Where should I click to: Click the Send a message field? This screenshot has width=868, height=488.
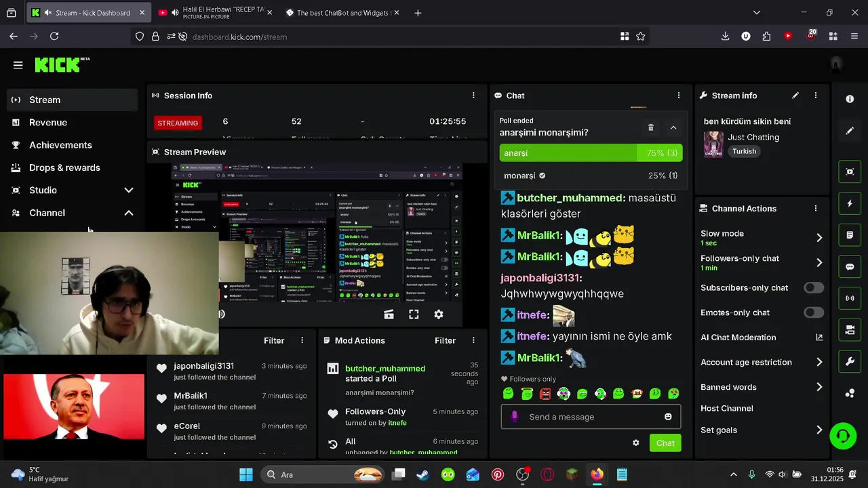[591, 417]
